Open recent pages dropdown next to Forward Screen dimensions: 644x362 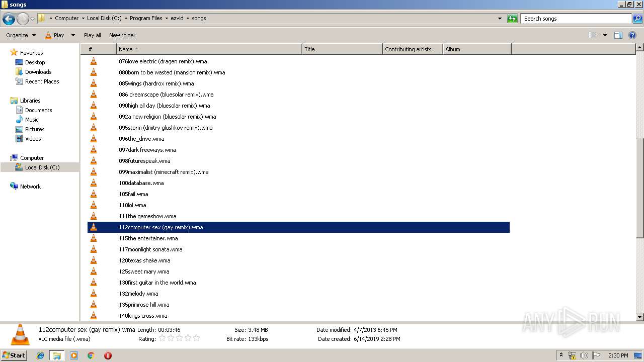pos(33,19)
